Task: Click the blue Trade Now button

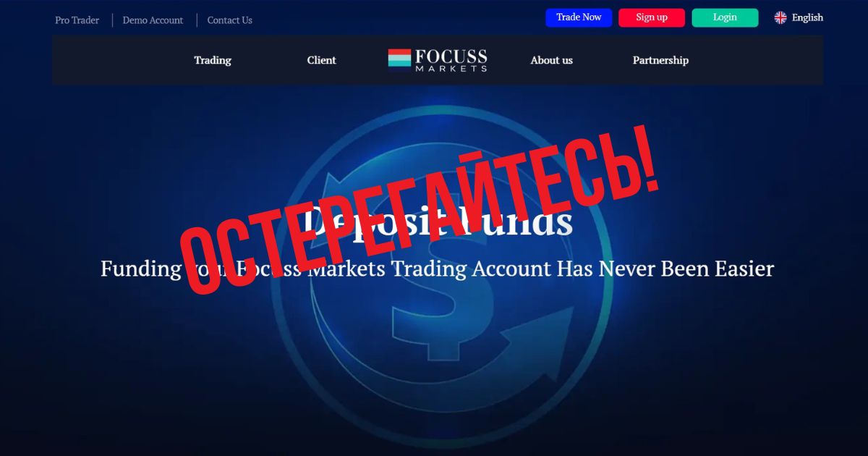Action: pyautogui.click(x=579, y=17)
